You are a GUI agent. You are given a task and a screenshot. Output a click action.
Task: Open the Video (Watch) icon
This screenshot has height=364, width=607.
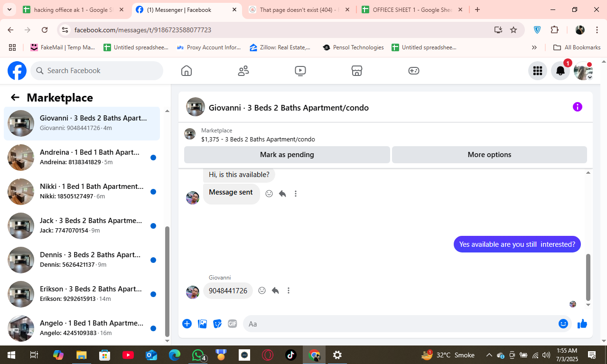[300, 71]
